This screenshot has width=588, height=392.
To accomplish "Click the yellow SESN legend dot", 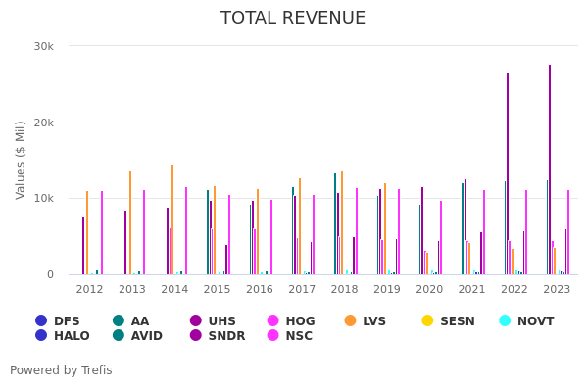I will pos(427,321).
